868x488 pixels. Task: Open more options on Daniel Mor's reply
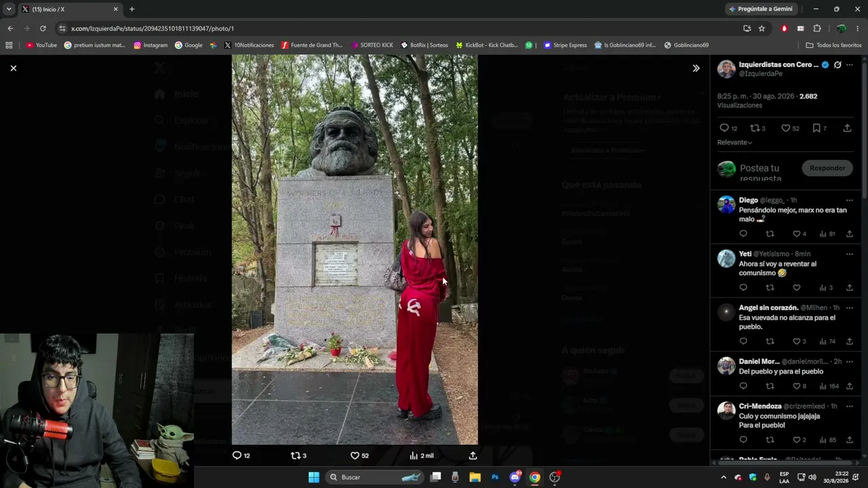point(850,362)
